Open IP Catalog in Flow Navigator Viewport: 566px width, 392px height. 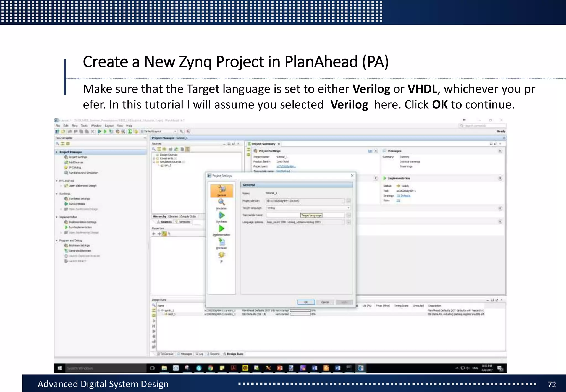[x=72, y=168]
